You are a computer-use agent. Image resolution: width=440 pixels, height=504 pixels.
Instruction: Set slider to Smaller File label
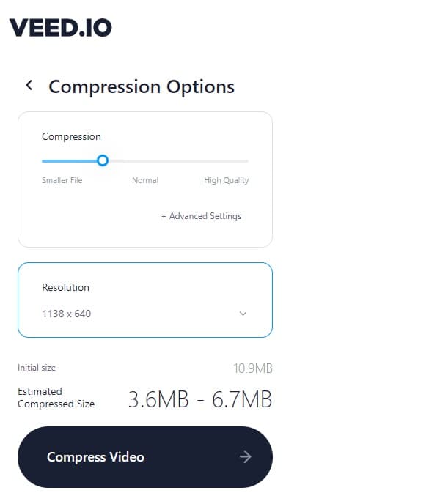click(x=62, y=180)
